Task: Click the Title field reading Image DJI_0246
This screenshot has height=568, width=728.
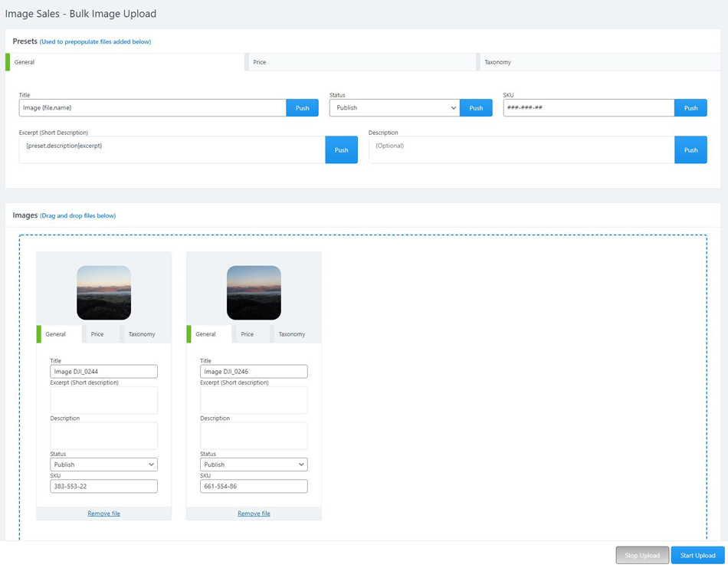Action: 254,372
